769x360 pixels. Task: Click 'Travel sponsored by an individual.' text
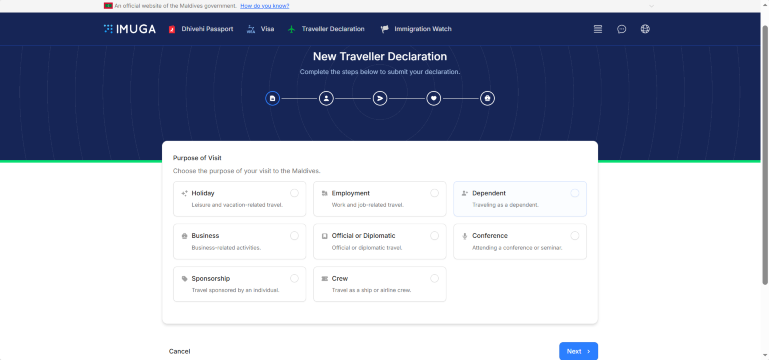click(235, 290)
